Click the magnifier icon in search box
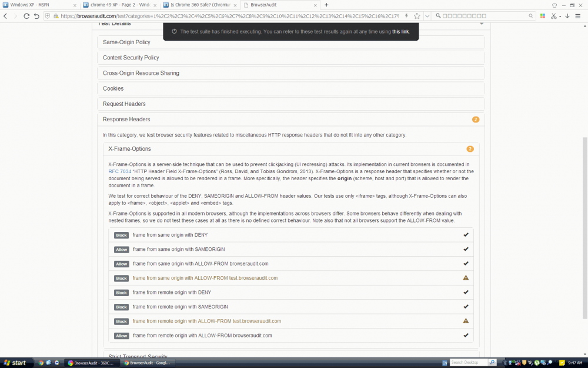 pyautogui.click(x=437, y=16)
